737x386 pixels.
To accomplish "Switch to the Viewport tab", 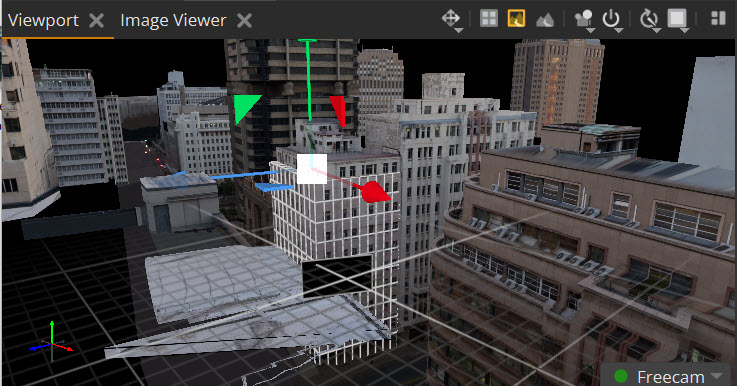I will coord(43,20).
